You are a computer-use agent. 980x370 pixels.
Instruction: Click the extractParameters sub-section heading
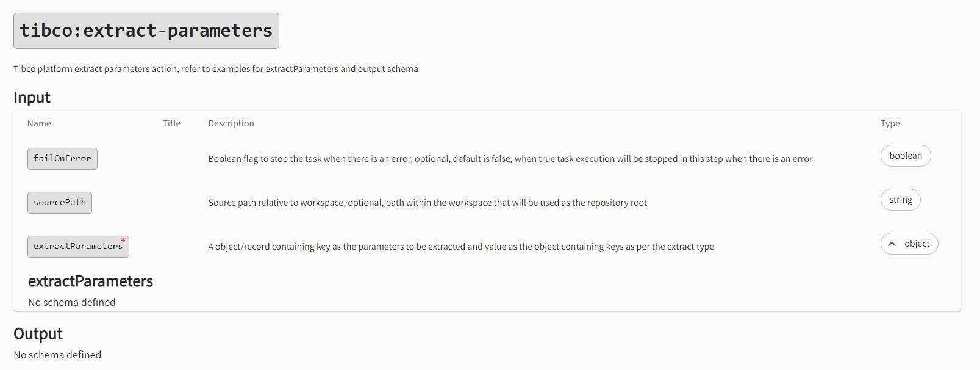pyautogui.click(x=90, y=281)
